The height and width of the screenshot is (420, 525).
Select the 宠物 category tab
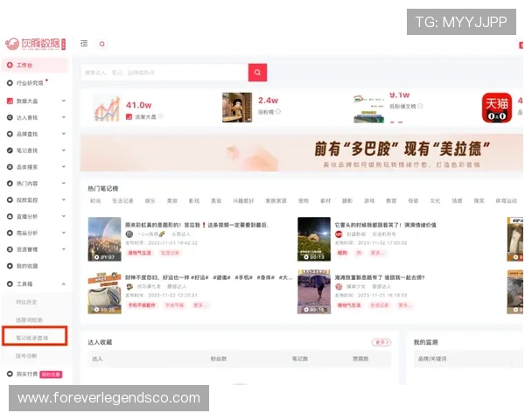(304, 200)
